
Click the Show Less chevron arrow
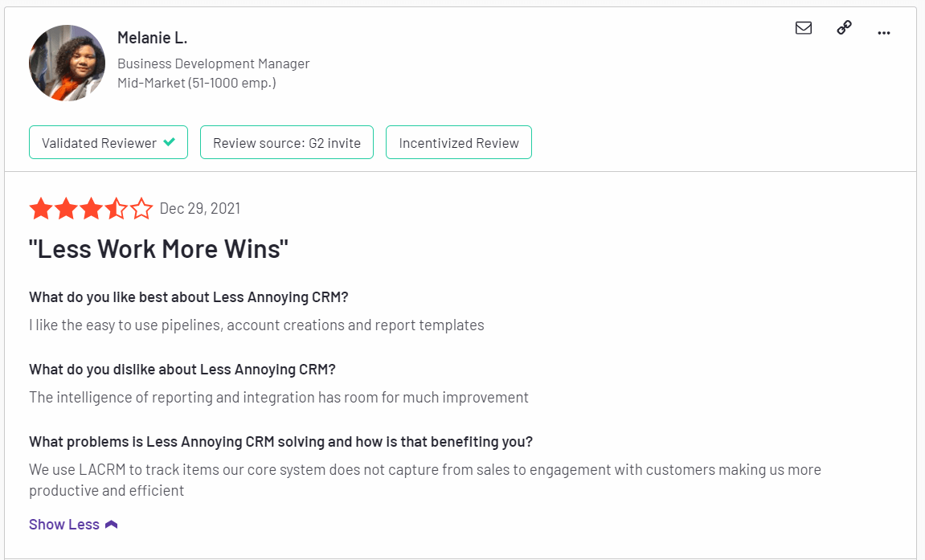[x=112, y=524]
